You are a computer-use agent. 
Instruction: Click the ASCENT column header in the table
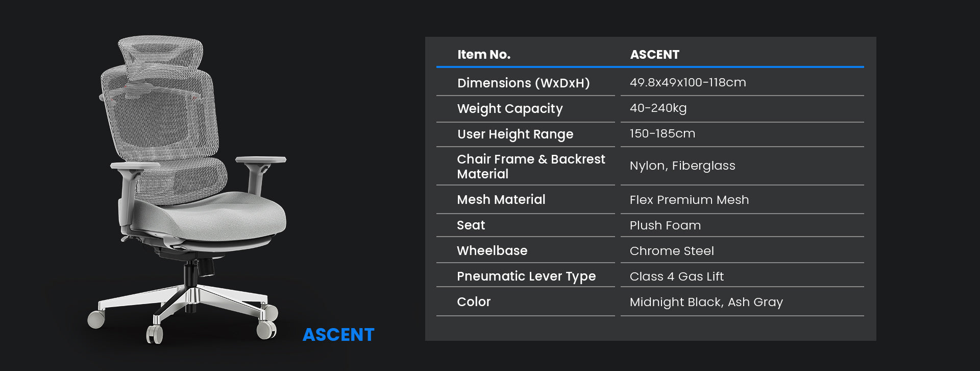654,55
